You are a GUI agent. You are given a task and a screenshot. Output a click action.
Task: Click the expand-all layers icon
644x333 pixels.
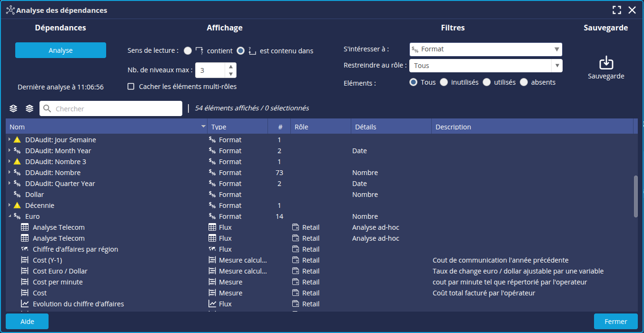click(x=13, y=108)
